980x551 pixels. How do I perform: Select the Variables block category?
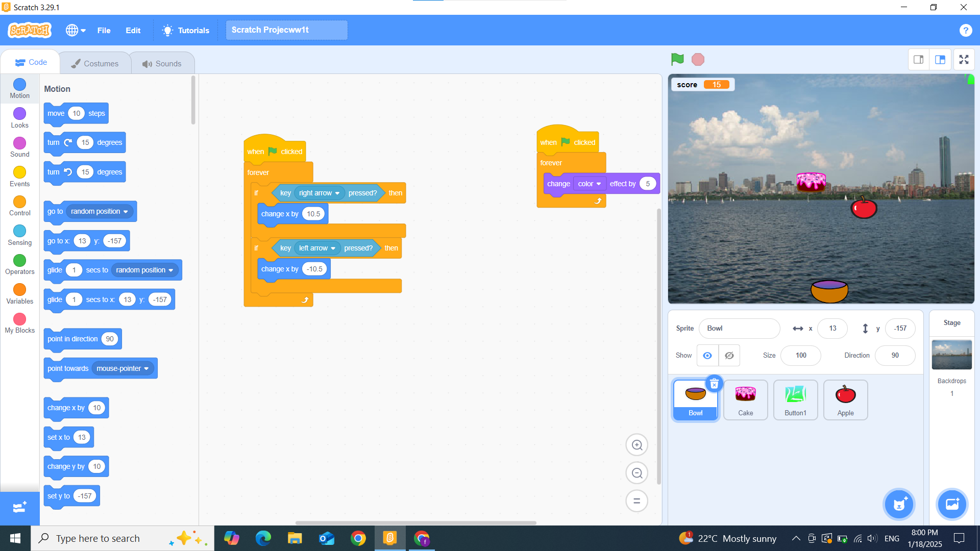19,294
